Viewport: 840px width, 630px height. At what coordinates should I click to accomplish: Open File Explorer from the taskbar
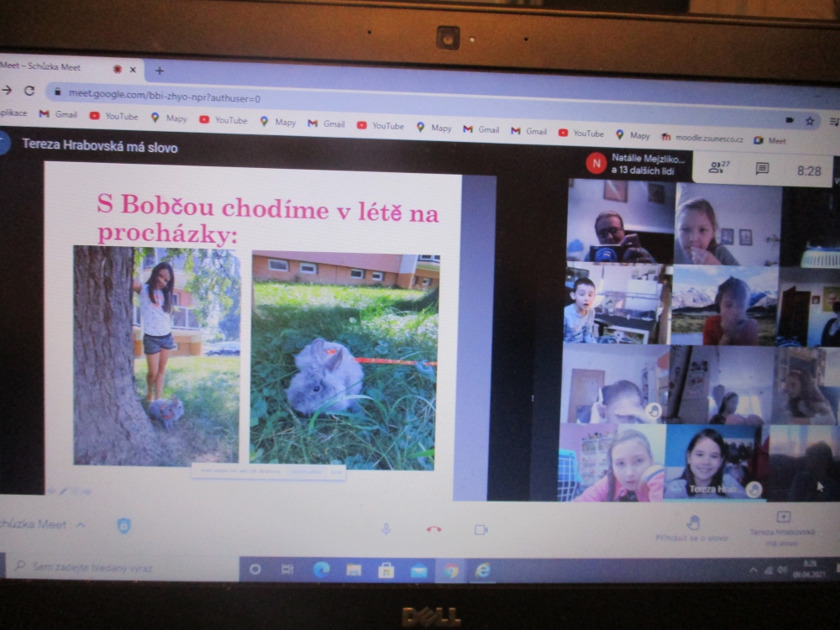(354, 570)
